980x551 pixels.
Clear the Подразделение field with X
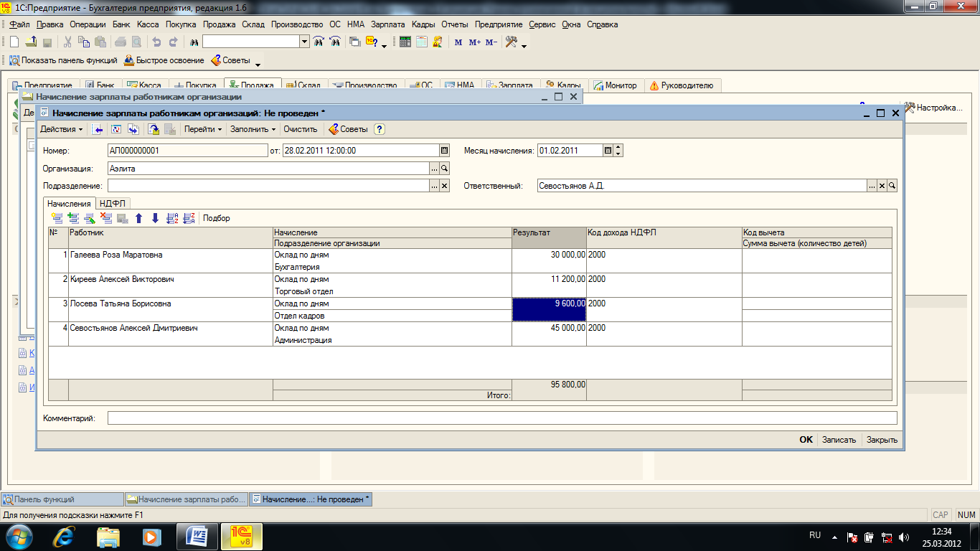pyautogui.click(x=444, y=186)
